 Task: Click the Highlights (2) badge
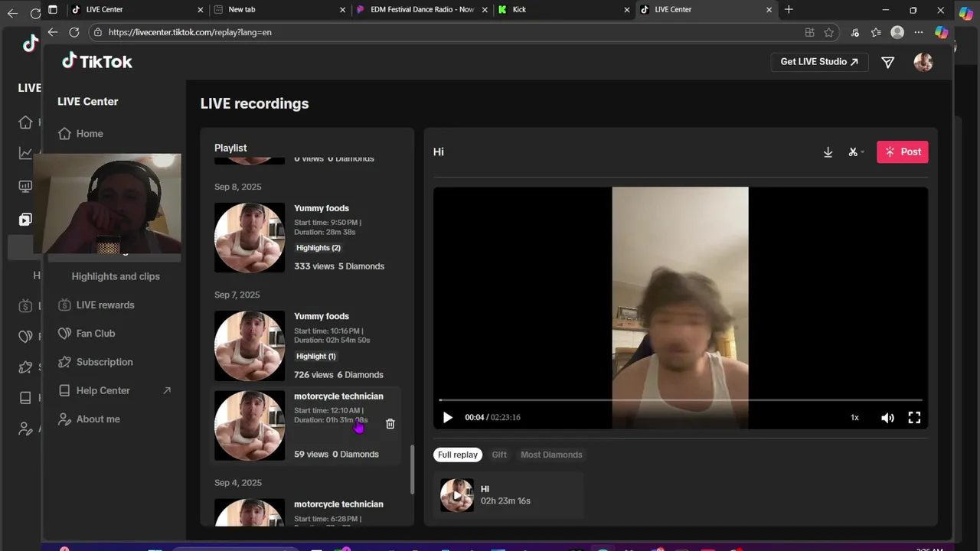pos(318,248)
